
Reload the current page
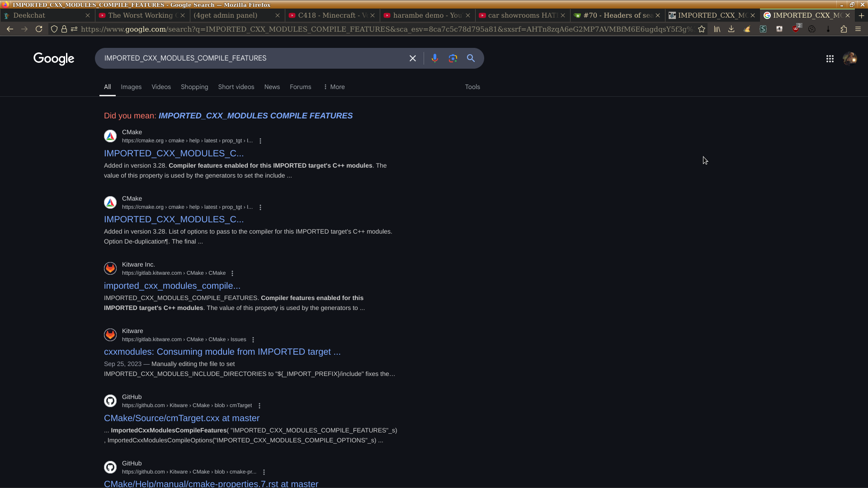pyautogui.click(x=39, y=29)
